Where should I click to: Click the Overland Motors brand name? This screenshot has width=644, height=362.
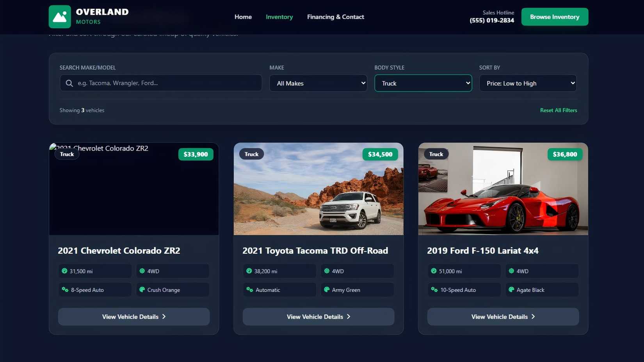(x=102, y=16)
